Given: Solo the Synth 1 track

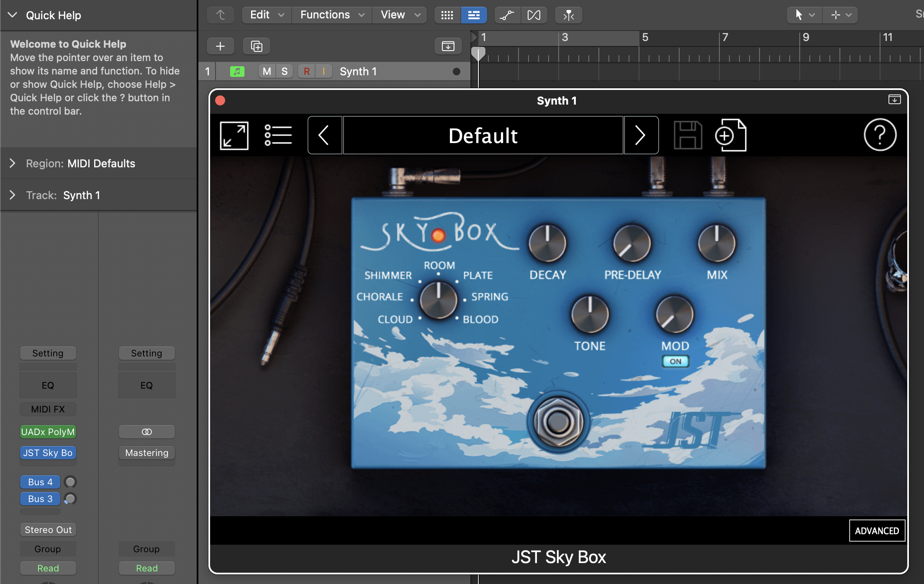Looking at the screenshot, I should [285, 72].
